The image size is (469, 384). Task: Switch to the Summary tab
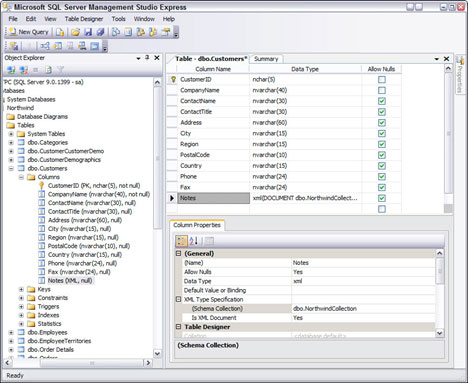(x=266, y=59)
